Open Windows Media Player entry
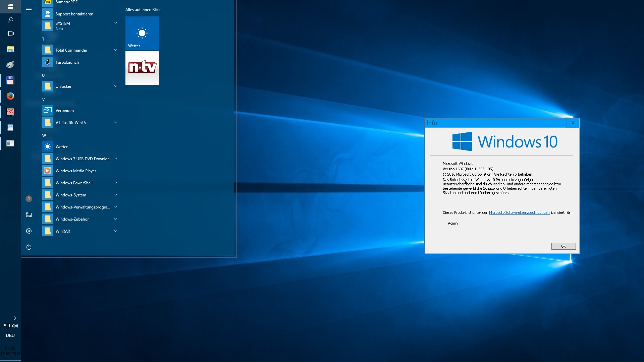The height and width of the screenshot is (362, 644). tap(76, 171)
